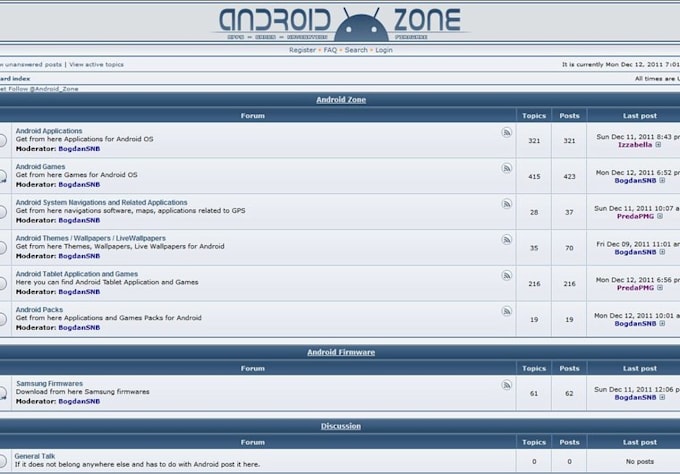Open the General Talk forum
680x474 pixels.
35,456
